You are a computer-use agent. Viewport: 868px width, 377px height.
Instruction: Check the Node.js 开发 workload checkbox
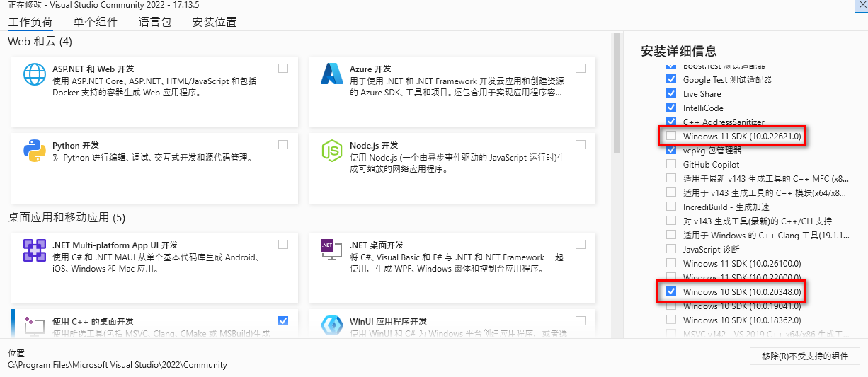tap(581, 145)
